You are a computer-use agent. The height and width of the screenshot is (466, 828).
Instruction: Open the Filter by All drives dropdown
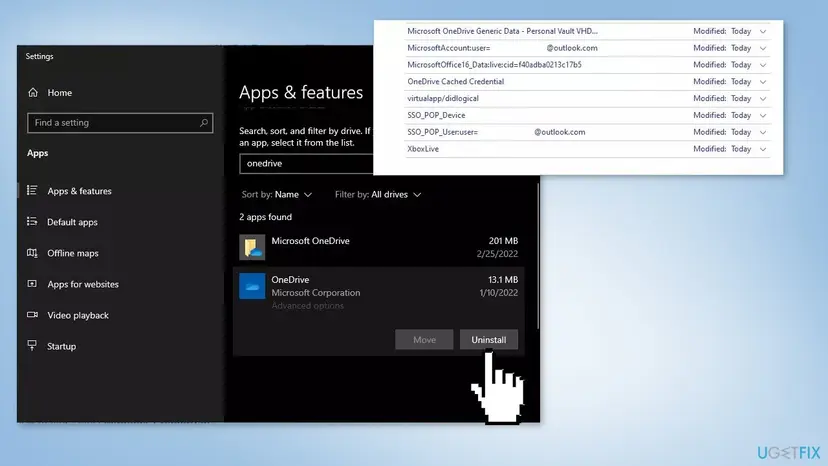(x=378, y=194)
